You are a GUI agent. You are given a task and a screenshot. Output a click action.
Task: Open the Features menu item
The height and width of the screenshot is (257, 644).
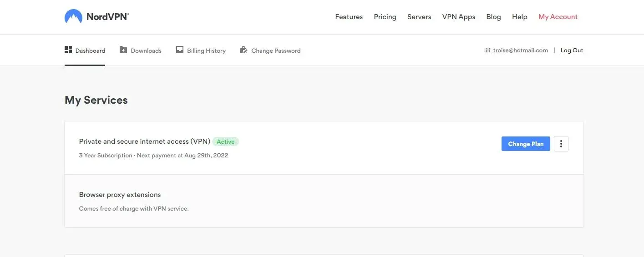(x=349, y=17)
